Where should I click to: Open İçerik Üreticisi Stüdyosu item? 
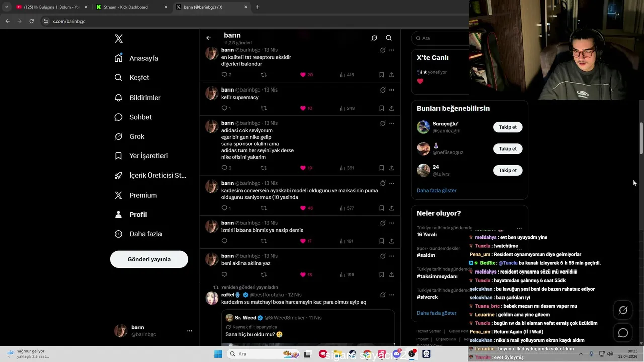(150, 175)
